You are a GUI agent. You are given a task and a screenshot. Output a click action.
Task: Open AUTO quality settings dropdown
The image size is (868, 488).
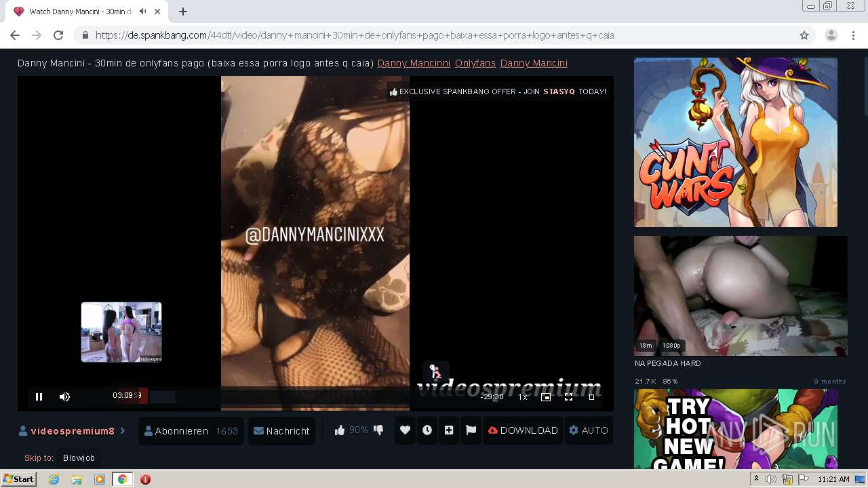point(589,430)
